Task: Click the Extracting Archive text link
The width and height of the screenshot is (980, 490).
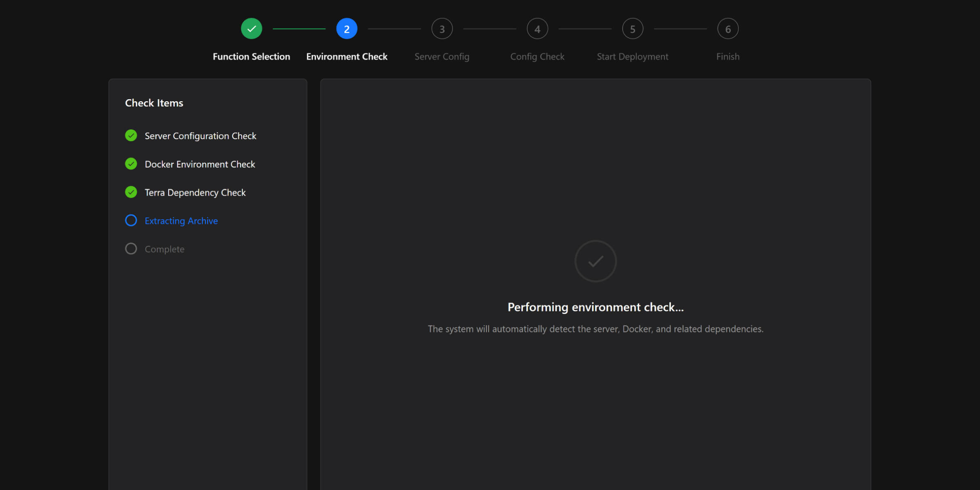Action: [181, 221]
